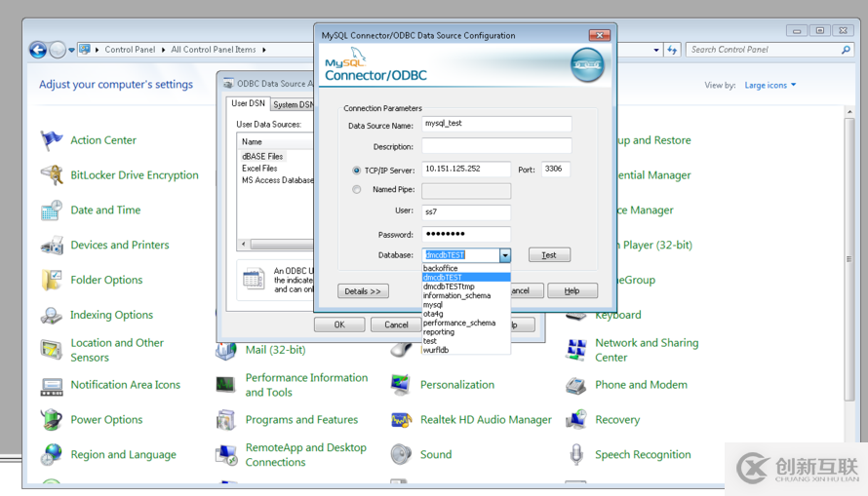Open Devices and Printers icon

52,246
